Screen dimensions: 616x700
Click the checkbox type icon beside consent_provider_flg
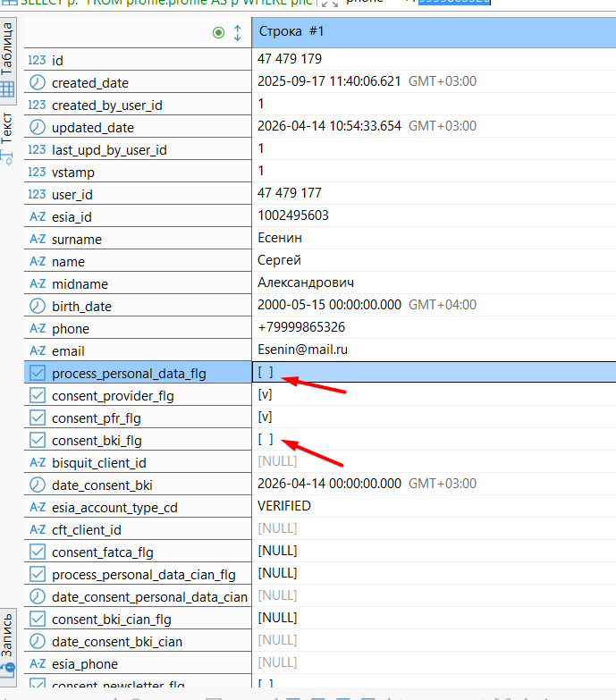38,395
